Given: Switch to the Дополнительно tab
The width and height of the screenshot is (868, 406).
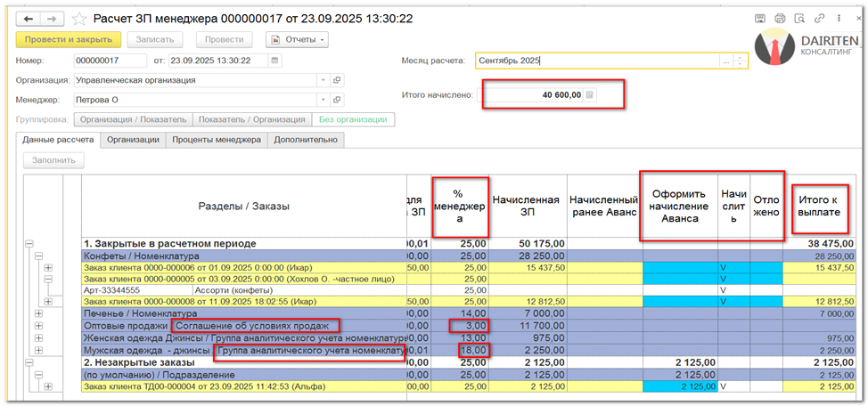Looking at the screenshot, I should tap(307, 140).
